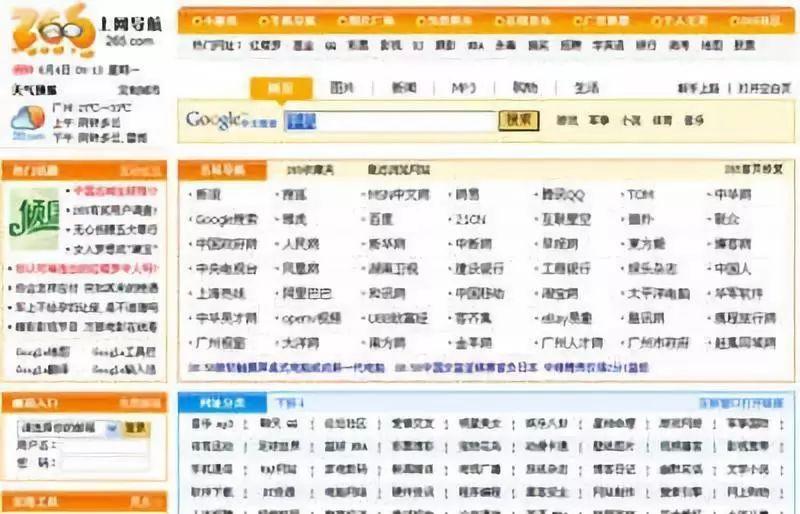
Task: Switch to the 图片 search tab
Action: [x=342, y=88]
